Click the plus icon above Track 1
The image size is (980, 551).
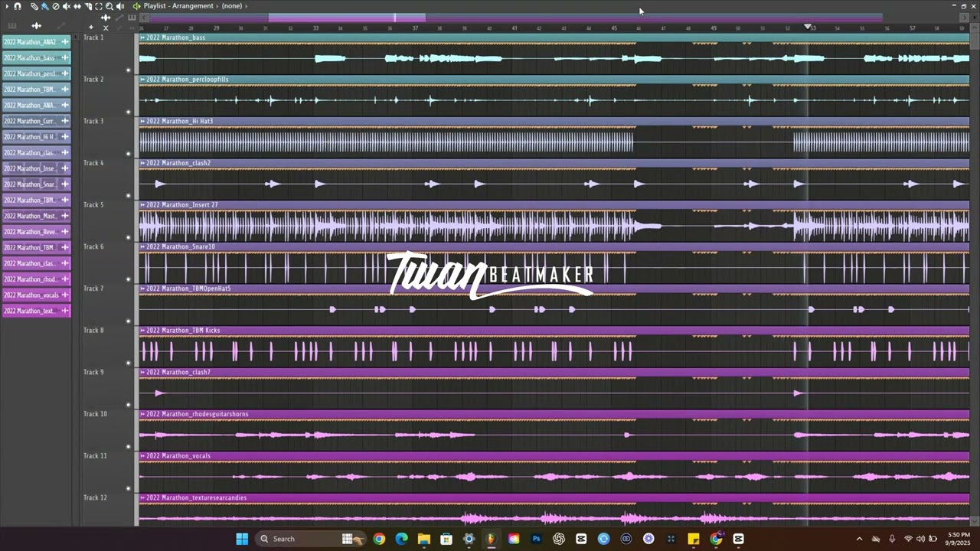tap(91, 28)
